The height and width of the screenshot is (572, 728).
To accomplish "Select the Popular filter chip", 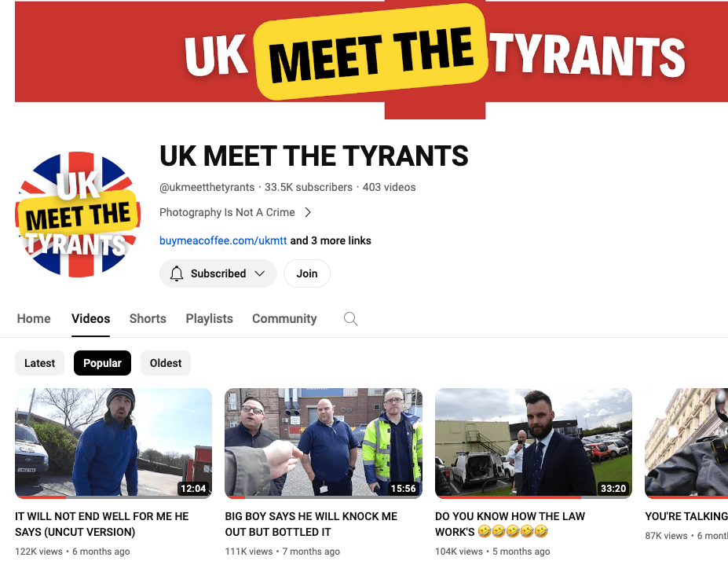I will coord(102,363).
